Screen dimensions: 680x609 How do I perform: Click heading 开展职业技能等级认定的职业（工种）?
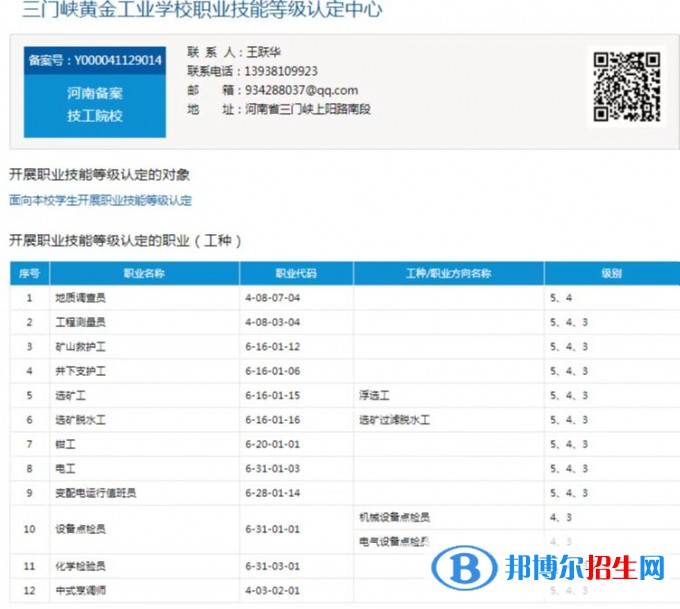click(126, 240)
